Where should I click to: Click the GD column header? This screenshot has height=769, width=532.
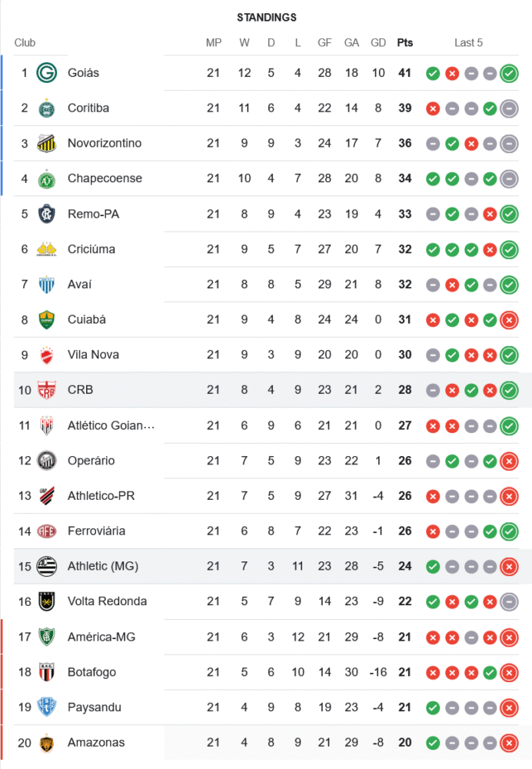(378, 43)
